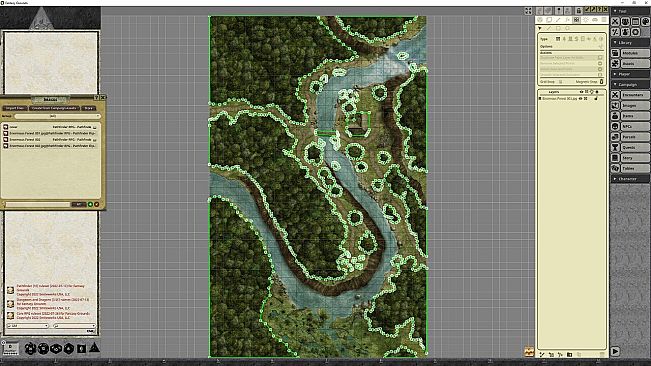Click the Store button in Images window
This screenshot has height=366, width=651.
(x=88, y=108)
